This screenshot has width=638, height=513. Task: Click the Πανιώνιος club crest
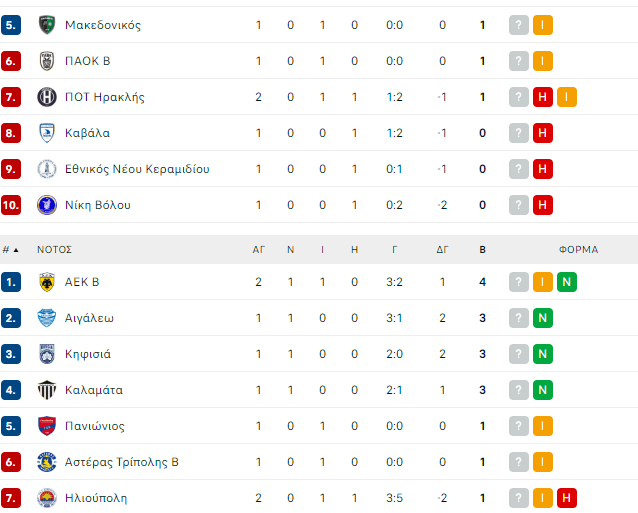(x=46, y=426)
